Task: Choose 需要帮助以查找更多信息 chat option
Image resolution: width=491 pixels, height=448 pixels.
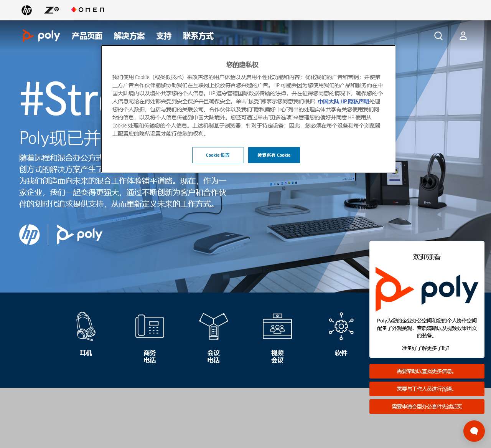Action: (427, 371)
